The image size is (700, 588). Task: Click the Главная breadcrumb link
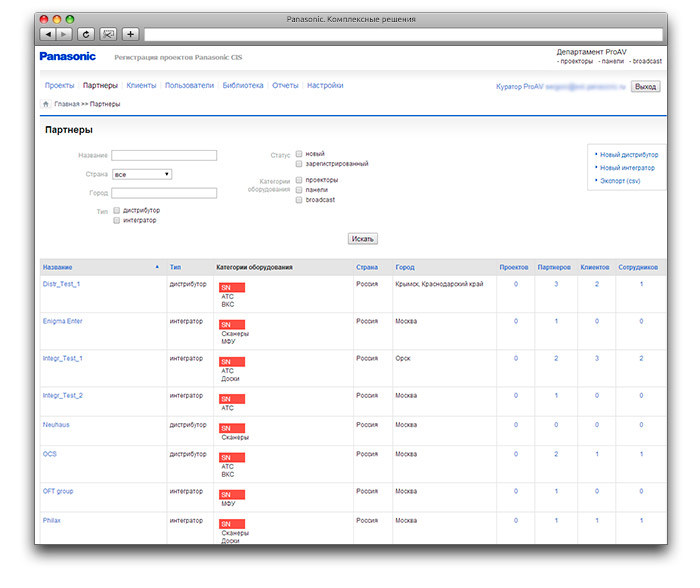coord(67,104)
